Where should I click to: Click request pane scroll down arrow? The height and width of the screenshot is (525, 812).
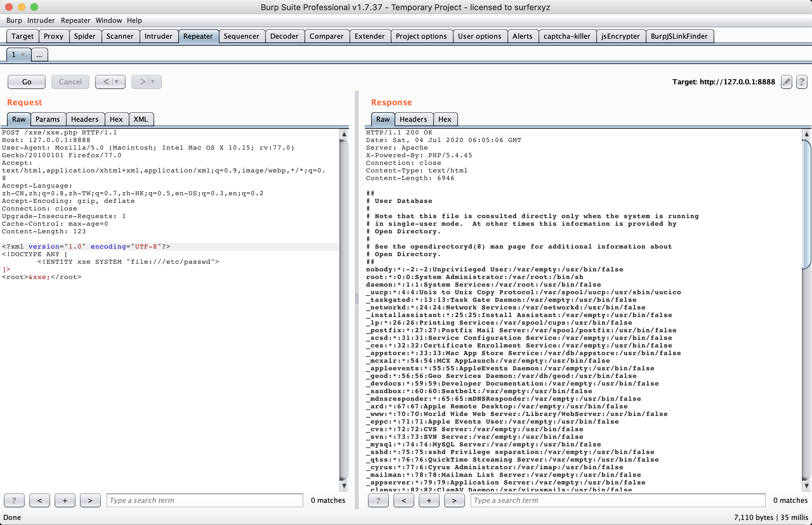pyautogui.click(x=344, y=485)
